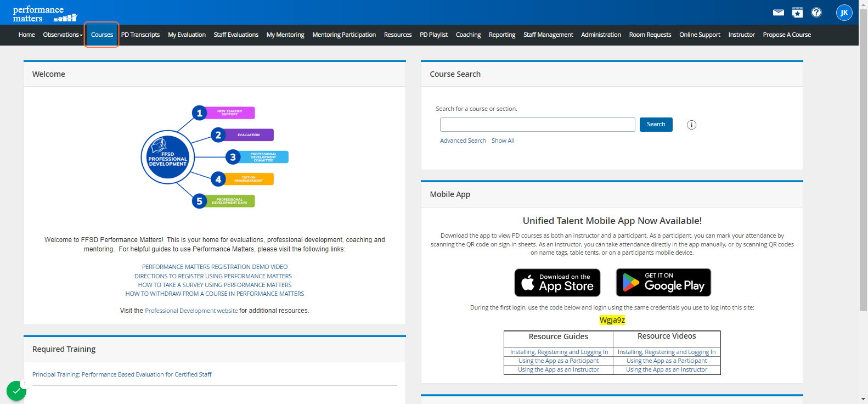The width and height of the screenshot is (868, 404).
Task: Open the Administration menu item
Action: 601,35
